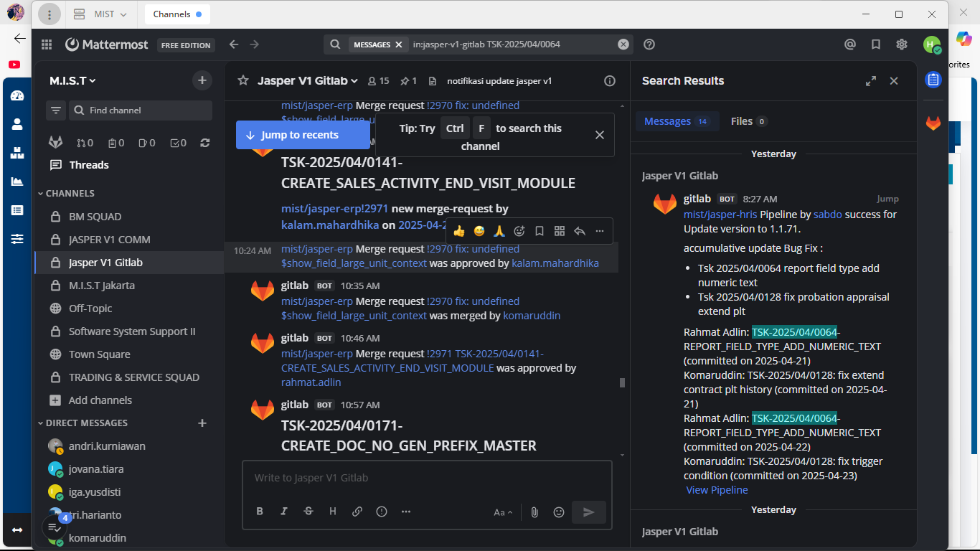Open the View Pipeline link
This screenshot has height=551, width=980.
click(717, 490)
